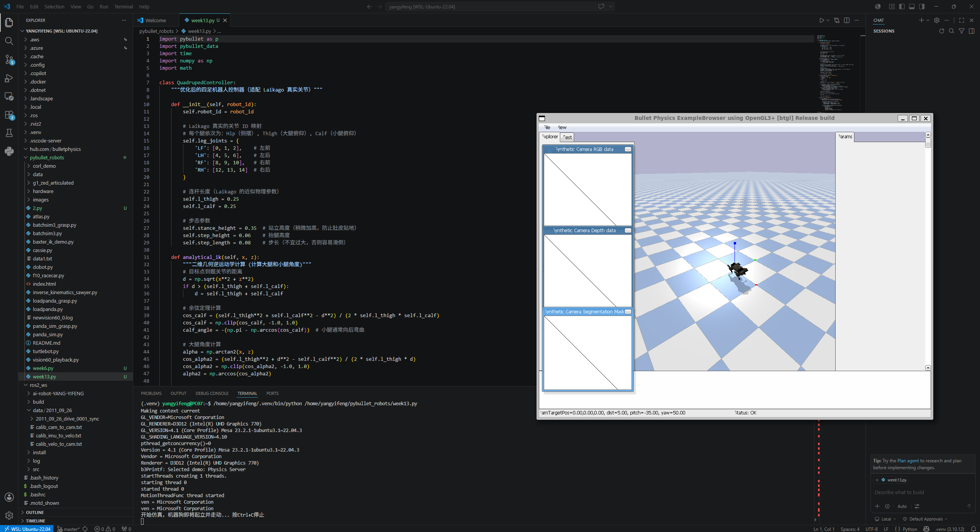Open chat settings gear icon

pos(937,20)
